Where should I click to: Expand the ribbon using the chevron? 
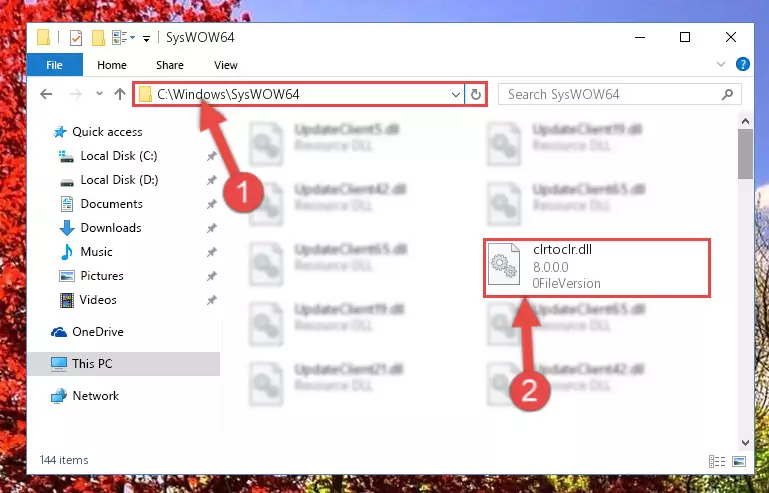721,64
